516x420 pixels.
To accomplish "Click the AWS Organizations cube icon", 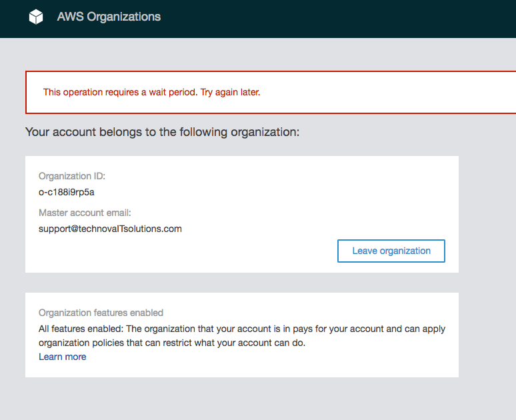I will pyautogui.click(x=36, y=17).
